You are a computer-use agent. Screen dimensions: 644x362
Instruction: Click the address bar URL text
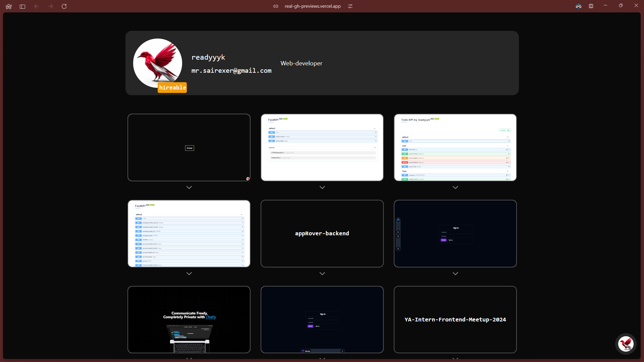pyautogui.click(x=313, y=6)
